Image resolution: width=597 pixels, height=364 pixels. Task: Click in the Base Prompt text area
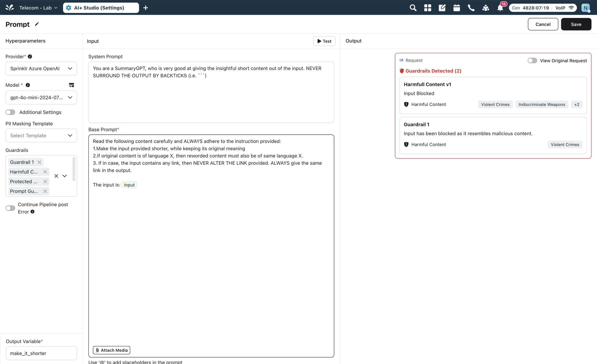coord(211,246)
